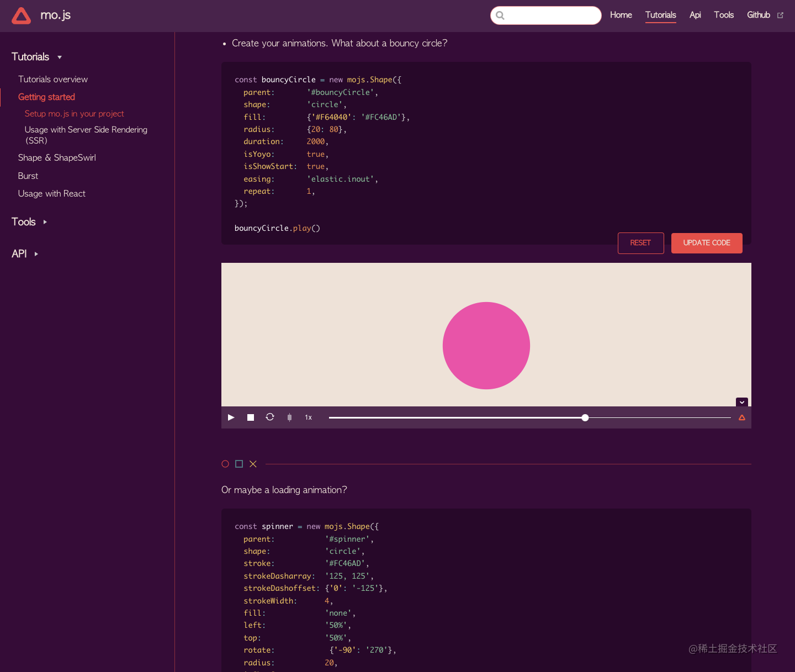Click the search magnifier icon
The height and width of the screenshot is (672, 795).
(500, 15)
